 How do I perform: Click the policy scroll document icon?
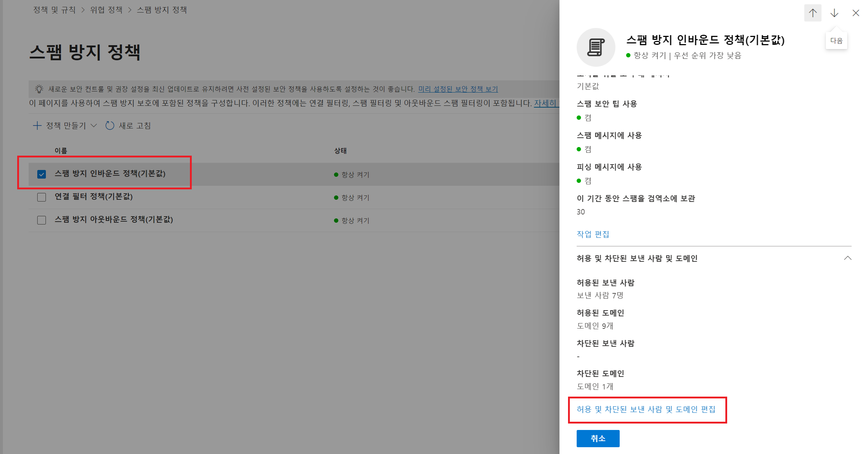(x=596, y=47)
